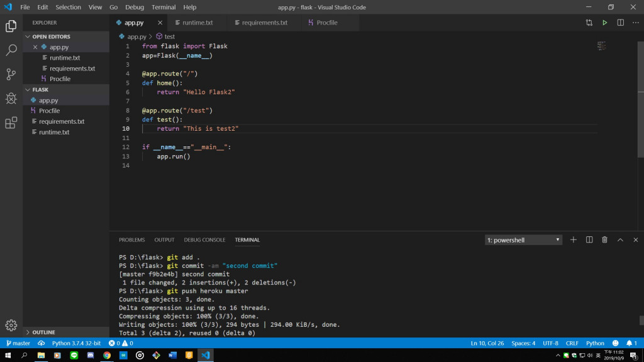The width and height of the screenshot is (644, 362).
Task: Open the feedback smiley in status bar
Action: (x=615, y=343)
